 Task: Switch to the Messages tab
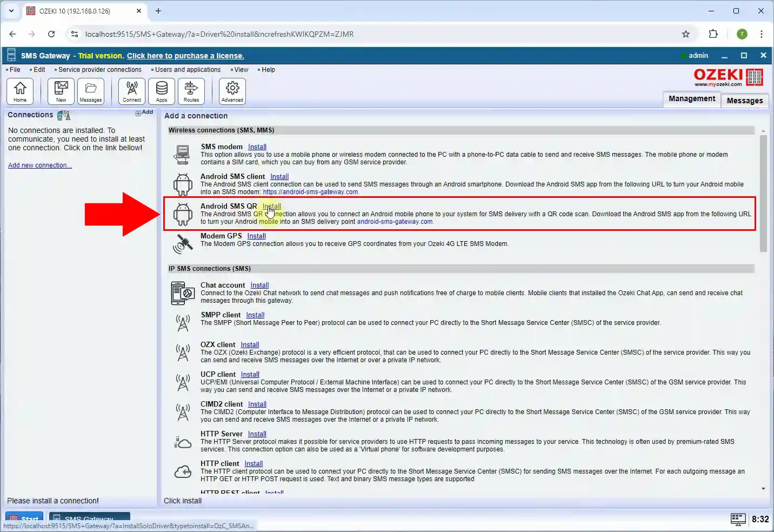coord(745,101)
